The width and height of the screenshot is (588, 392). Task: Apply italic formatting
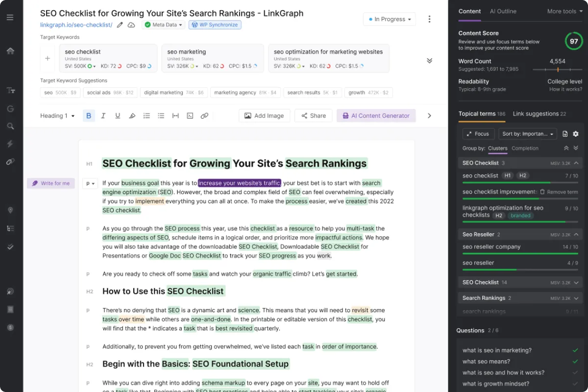(x=103, y=116)
